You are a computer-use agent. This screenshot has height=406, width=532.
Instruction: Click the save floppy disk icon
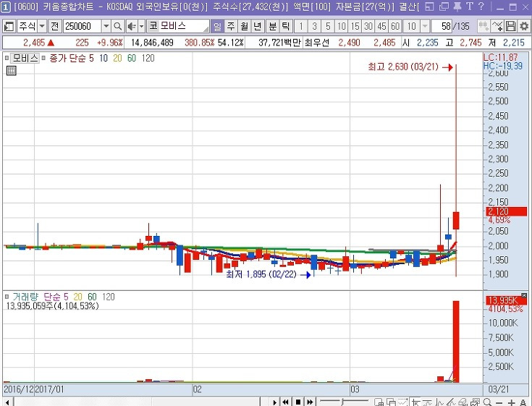coord(510,26)
